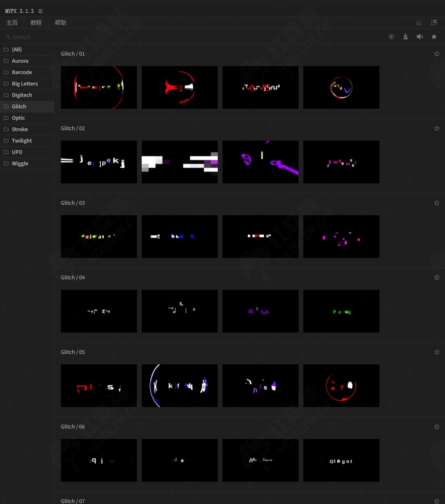Select the Glitch category

tap(27, 106)
